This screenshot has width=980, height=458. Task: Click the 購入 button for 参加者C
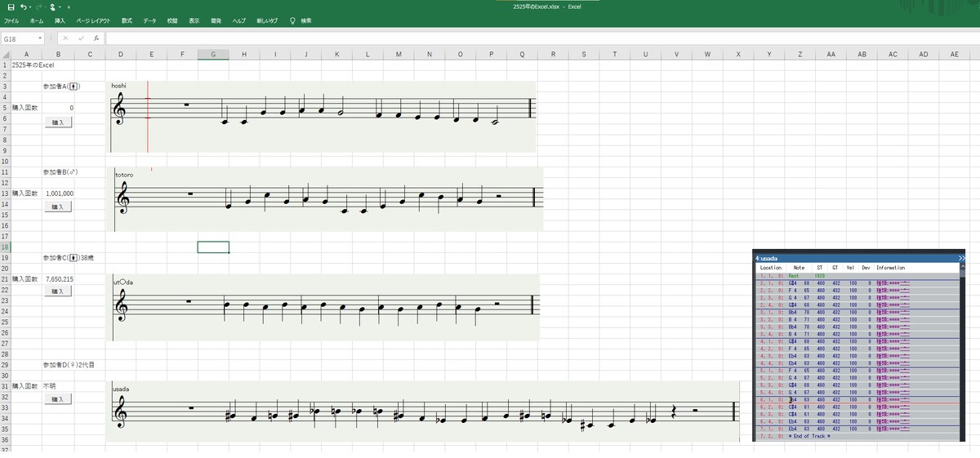tap(58, 291)
